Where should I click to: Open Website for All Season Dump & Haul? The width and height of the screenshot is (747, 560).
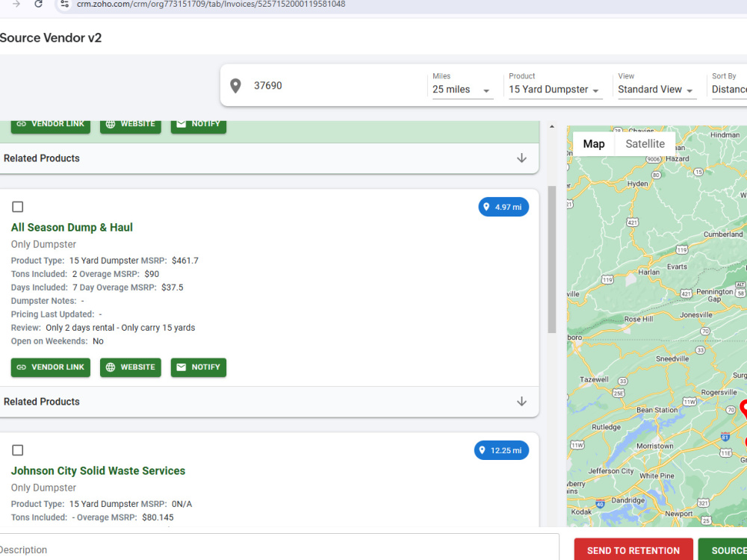131,367
